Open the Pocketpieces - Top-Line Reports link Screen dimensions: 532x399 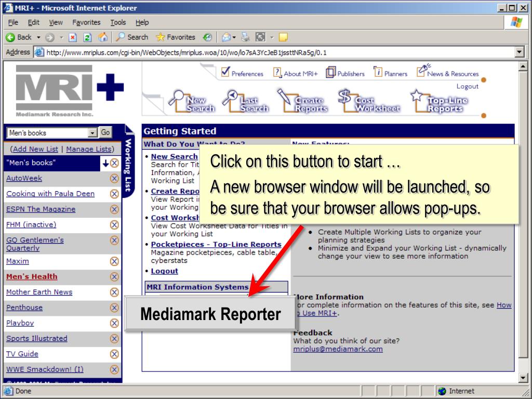point(216,244)
